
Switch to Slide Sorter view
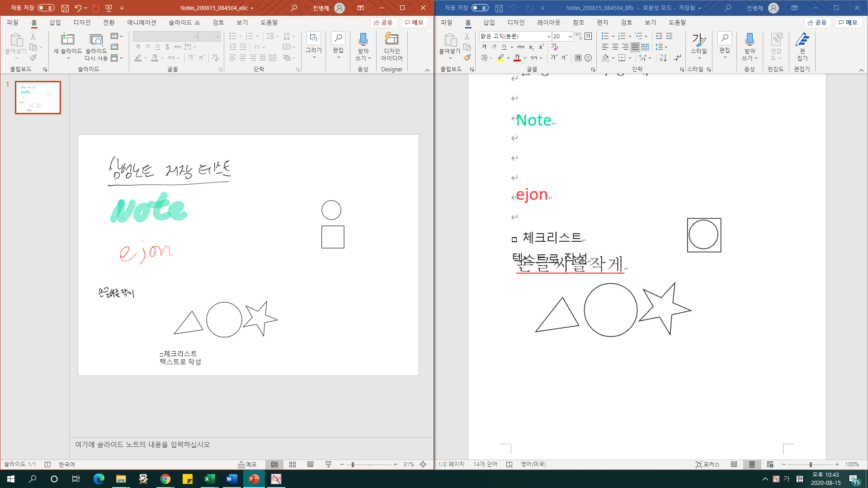(x=292, y=465)
